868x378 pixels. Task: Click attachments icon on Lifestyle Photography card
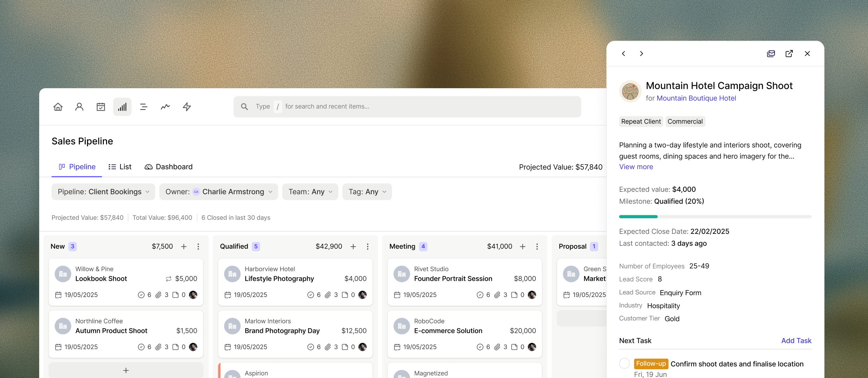coord(328,295)
